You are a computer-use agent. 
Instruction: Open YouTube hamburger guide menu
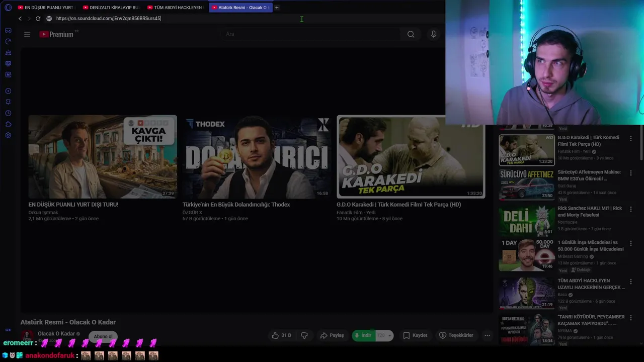pyautogui.click(x=27, y=34)
